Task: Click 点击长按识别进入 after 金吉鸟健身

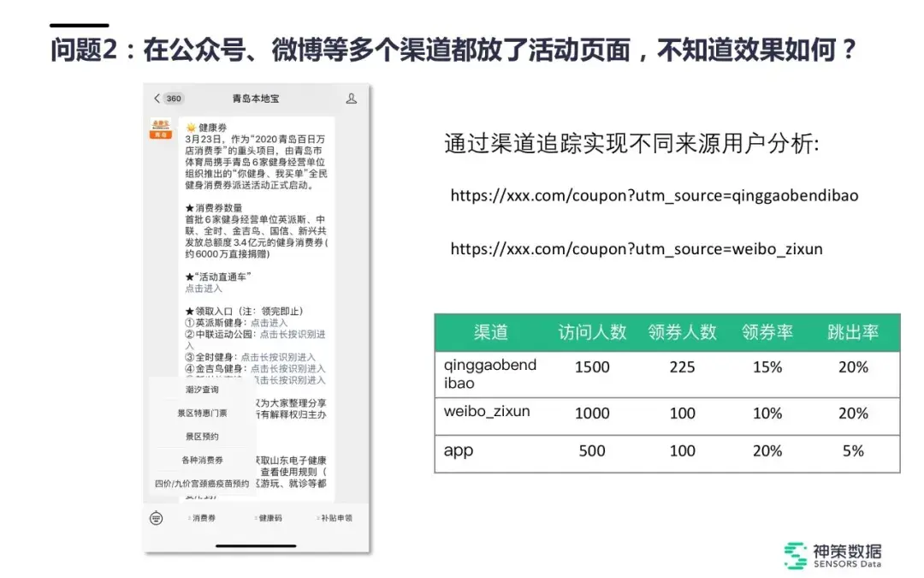Action: click(287, 368)
